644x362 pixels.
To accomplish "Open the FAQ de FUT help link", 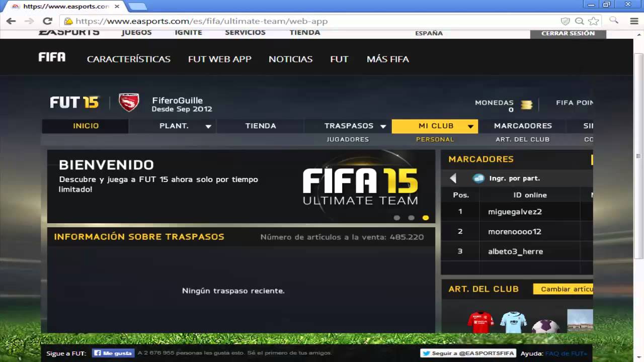I will (x=566, y=353).
